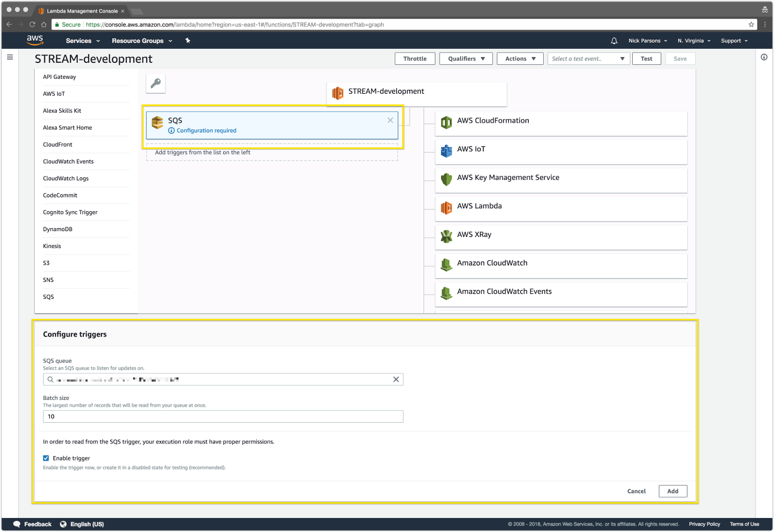Click the browser home icon
Screen dimensions: 774x532
point(44,24)
